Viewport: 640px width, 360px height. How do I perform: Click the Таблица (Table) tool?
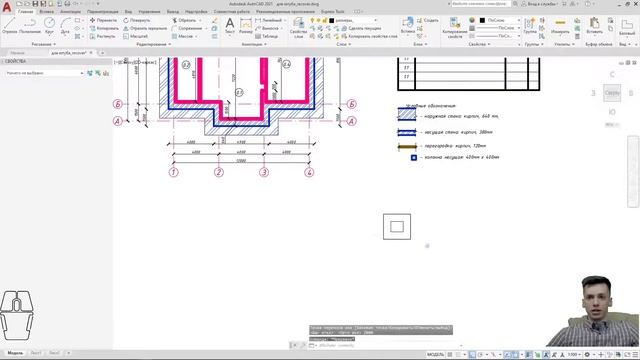click(267, 36)
